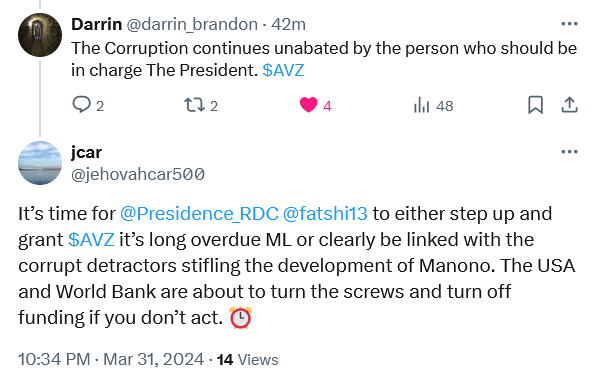Open the $AVZ cashtag in Darrin's tweet

click(x=283, y=70)
